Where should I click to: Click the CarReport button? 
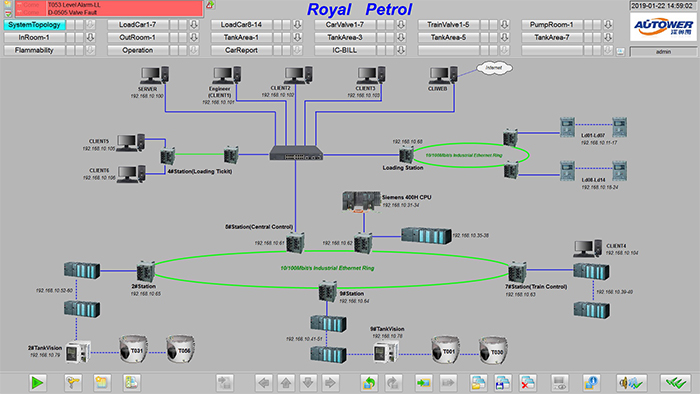[x=241, y=50]
